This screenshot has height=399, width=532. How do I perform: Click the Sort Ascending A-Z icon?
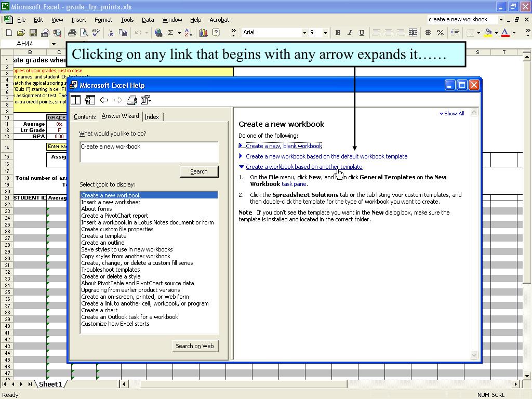tap(189, 33)
